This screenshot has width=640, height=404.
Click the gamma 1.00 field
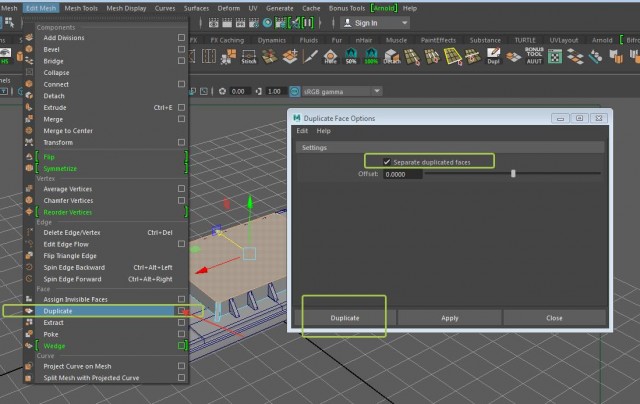275,91
